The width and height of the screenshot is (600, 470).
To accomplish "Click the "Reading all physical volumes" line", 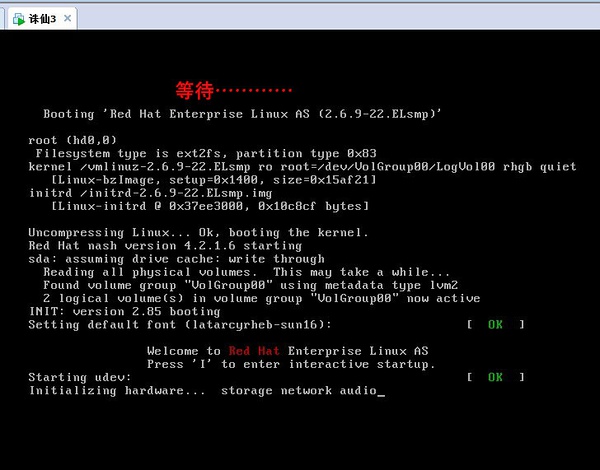I will tap(246, 272).
